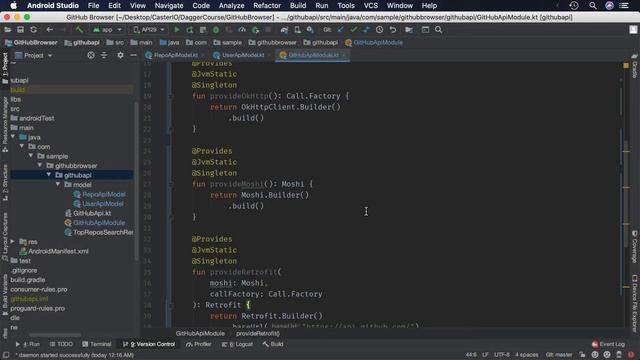
Task: Click the Profile app gauge icon
Action: [242, 30]
